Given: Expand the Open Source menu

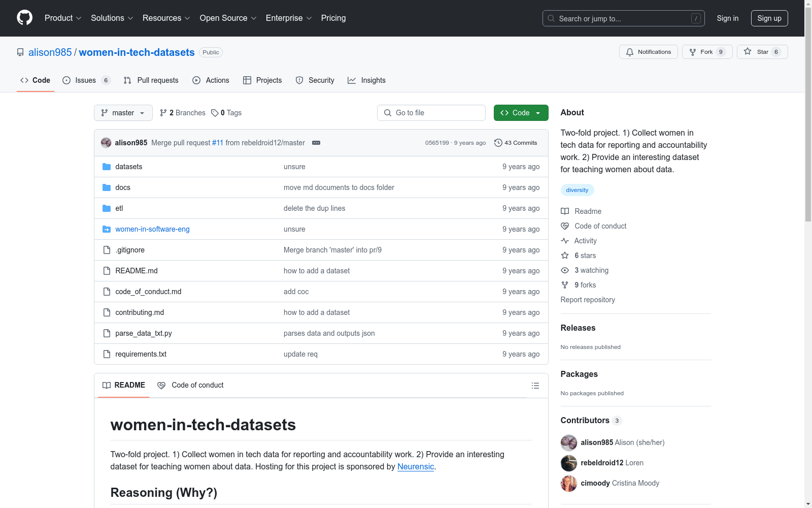Looking at the screenshot, I should point(228,18).
